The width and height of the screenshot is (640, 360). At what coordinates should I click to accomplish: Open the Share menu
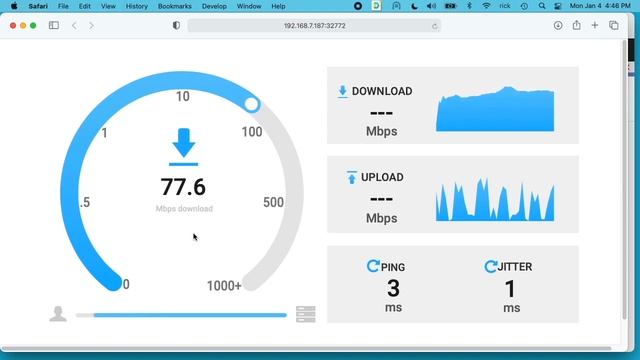coord(576,25)
